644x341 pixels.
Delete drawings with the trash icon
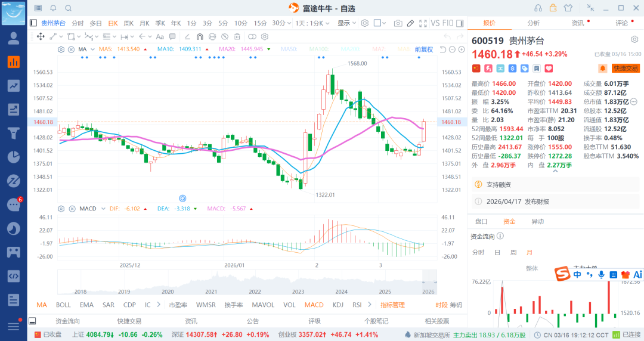(x=237, y=36)
